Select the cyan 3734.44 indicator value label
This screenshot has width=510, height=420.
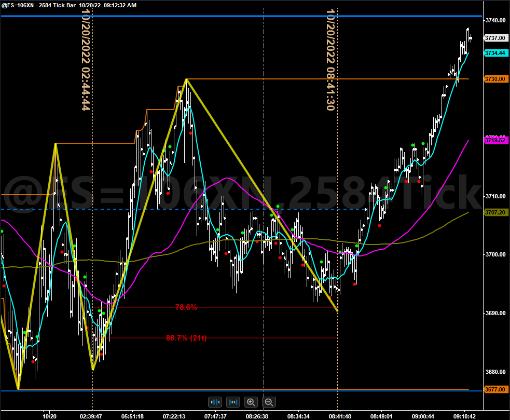pos(495,53)
